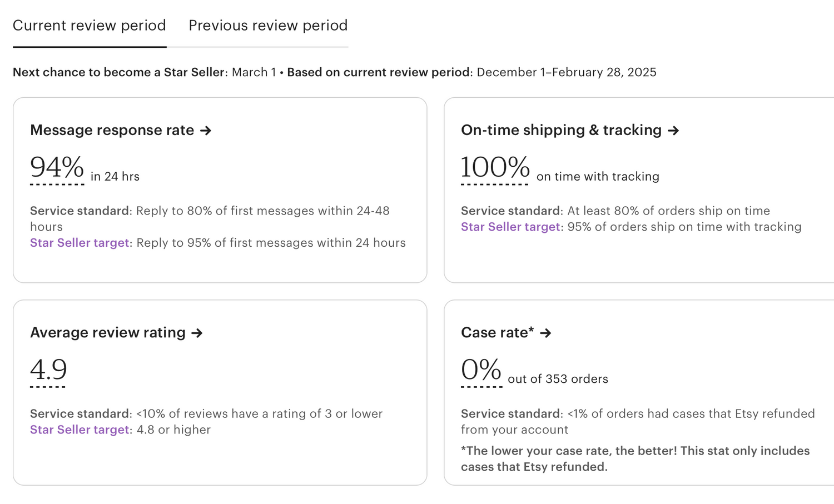Open the Previous review period tab
Image resolution: width=834 pixels, height=504 pixels.
pyautogui.click(x=268, y=26)
